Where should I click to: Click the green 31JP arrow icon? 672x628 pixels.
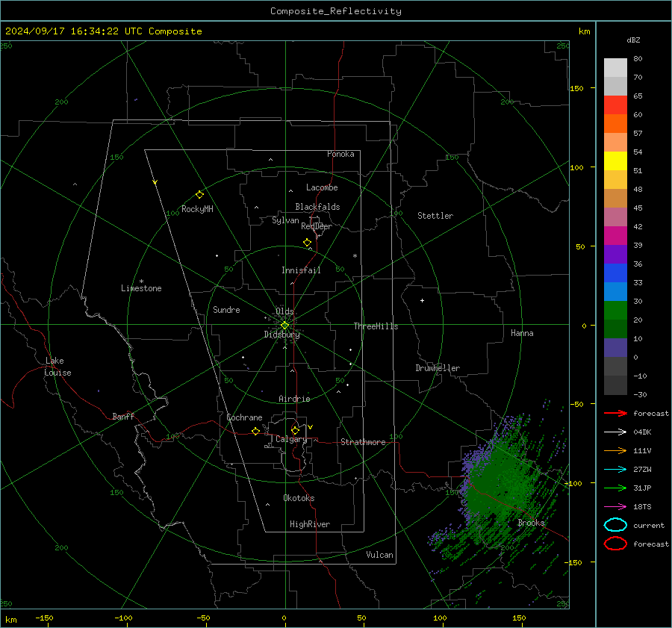tap(615, 488)
